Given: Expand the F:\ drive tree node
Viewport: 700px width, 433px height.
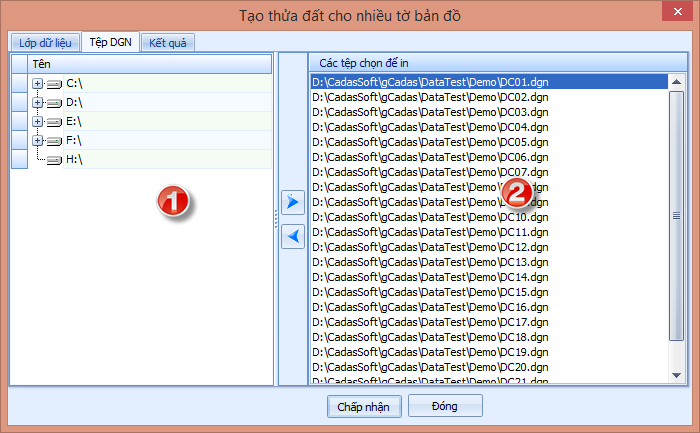Looking at the screenshot, I should [37, 140].
